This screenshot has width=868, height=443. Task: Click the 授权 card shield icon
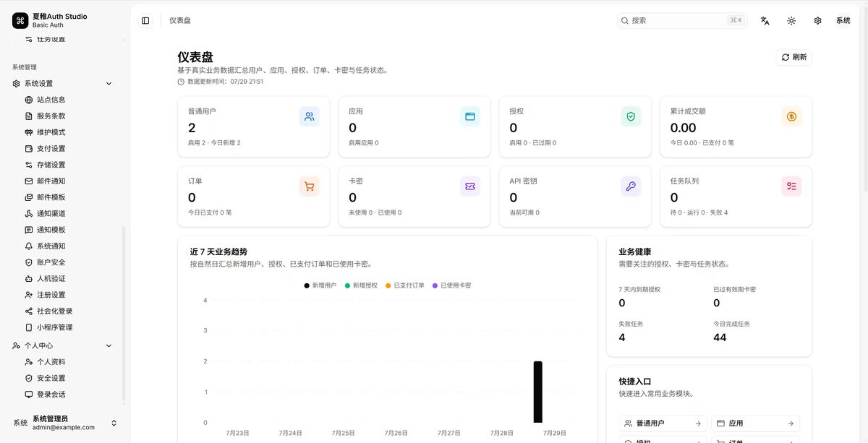pyautogui.click(x=631, y=116)
